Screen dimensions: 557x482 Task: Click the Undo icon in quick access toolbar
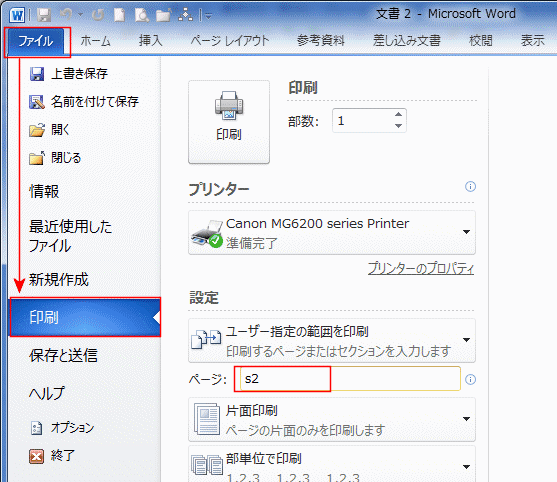(x=66, y=15)
